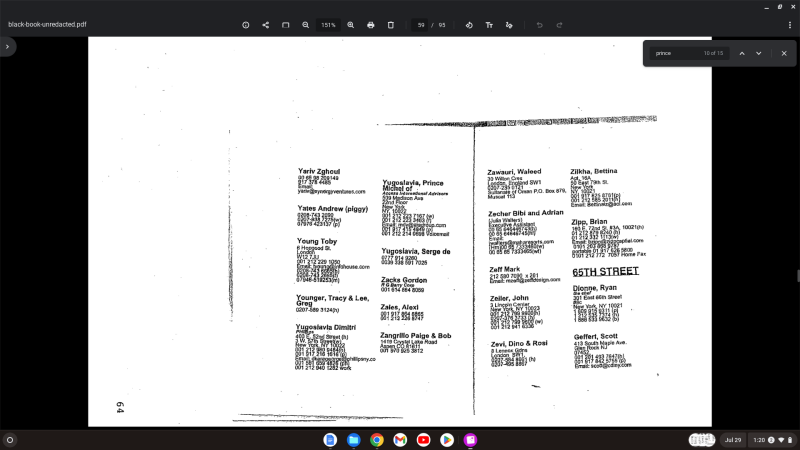The height and width of the screenshot is (450, 800).
Task: Rotate the page with the rotate icon
Action: point(469,25)
